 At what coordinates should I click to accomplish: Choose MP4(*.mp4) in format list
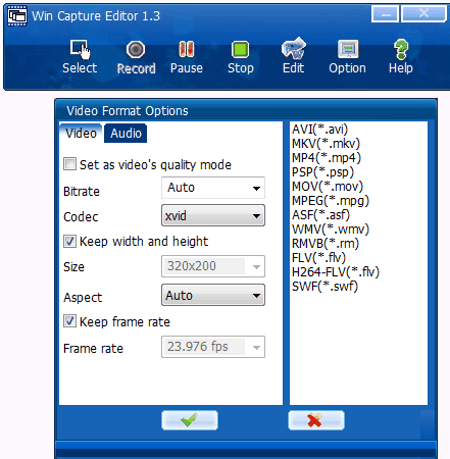point(326,158)
